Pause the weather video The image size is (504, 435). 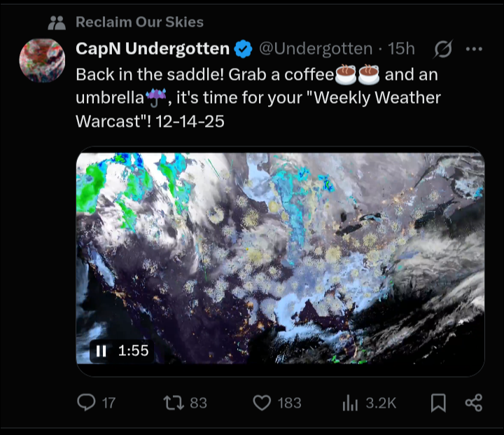point(101,351)
